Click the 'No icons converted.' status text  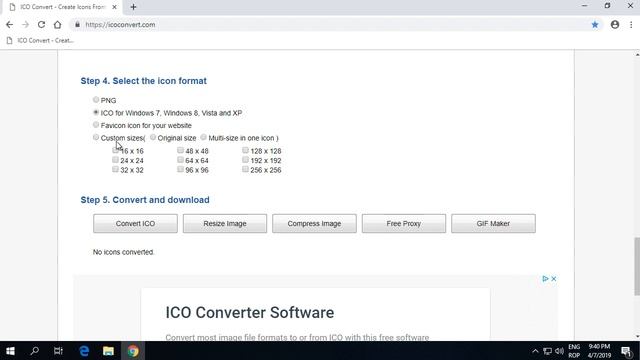pyautogui.click(x=123, y=252)
